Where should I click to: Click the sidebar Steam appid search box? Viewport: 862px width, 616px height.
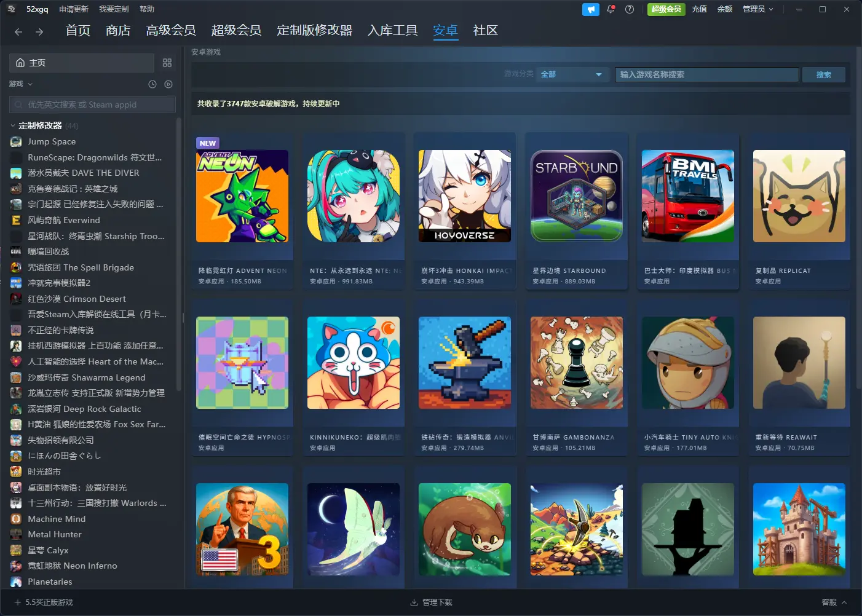tap(92, 105)
